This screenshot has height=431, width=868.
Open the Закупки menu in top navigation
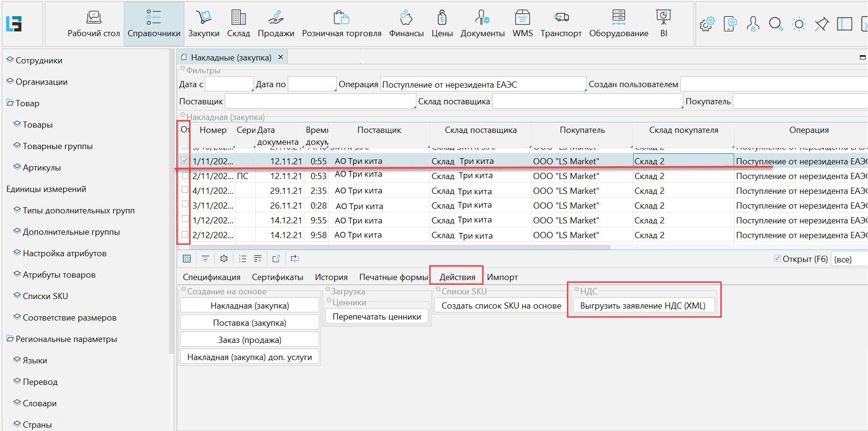203,24
